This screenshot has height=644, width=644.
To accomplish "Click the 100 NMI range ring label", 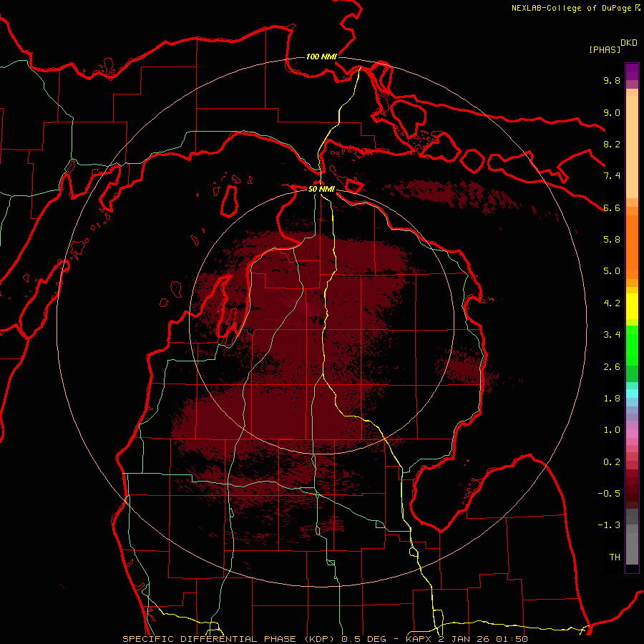I will (321, 57).
